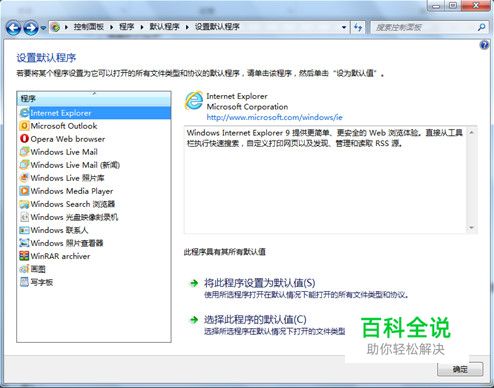Go back with the Back arrow button
Viewport: 494px width, 388px height.
point(13,28)
